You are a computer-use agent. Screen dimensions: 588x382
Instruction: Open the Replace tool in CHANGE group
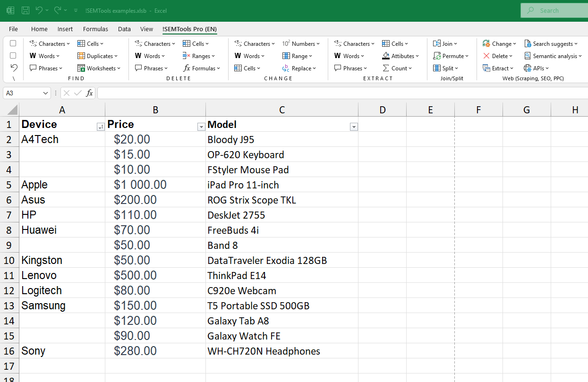pos(299,68)
